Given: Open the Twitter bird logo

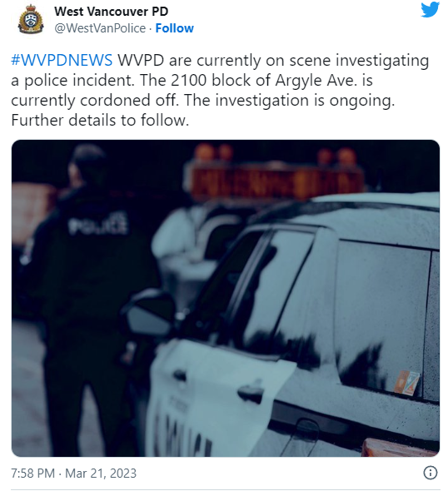Looking at the screenshot, I should pyautogui.click(x=430, y=9).
